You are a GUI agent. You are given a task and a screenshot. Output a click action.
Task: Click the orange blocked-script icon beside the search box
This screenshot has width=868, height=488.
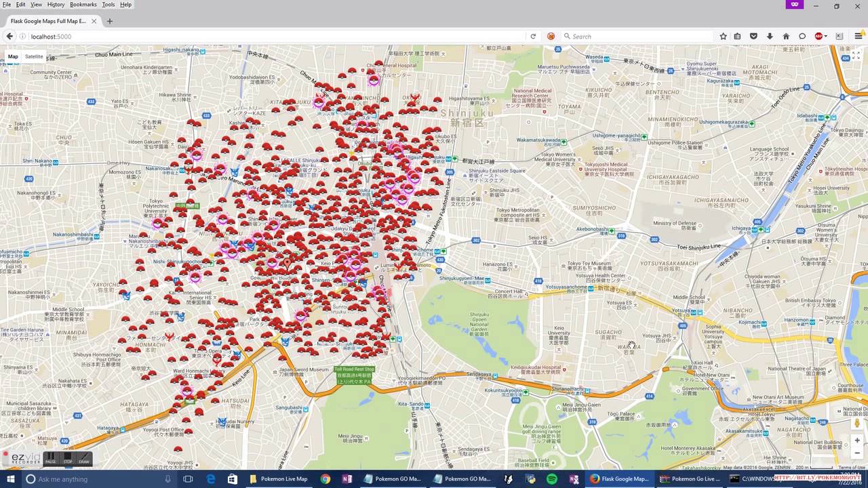(551, 36)
